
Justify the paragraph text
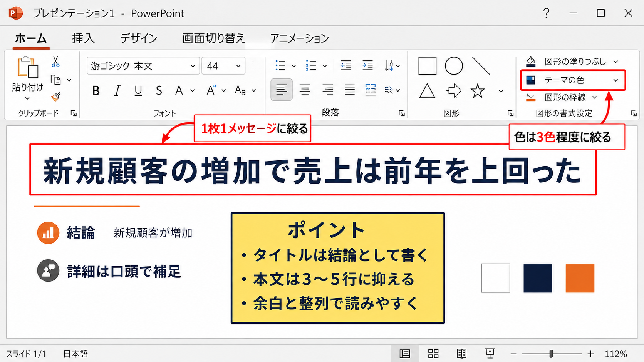click(350, 90)
